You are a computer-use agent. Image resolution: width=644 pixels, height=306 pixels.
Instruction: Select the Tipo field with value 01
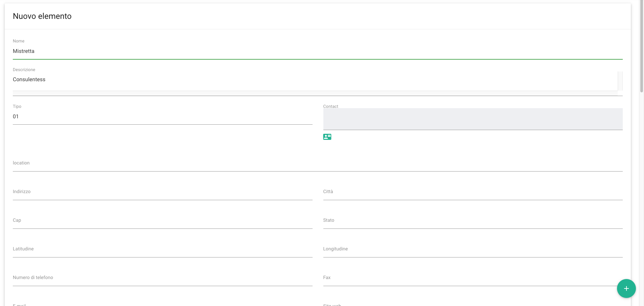162,117
